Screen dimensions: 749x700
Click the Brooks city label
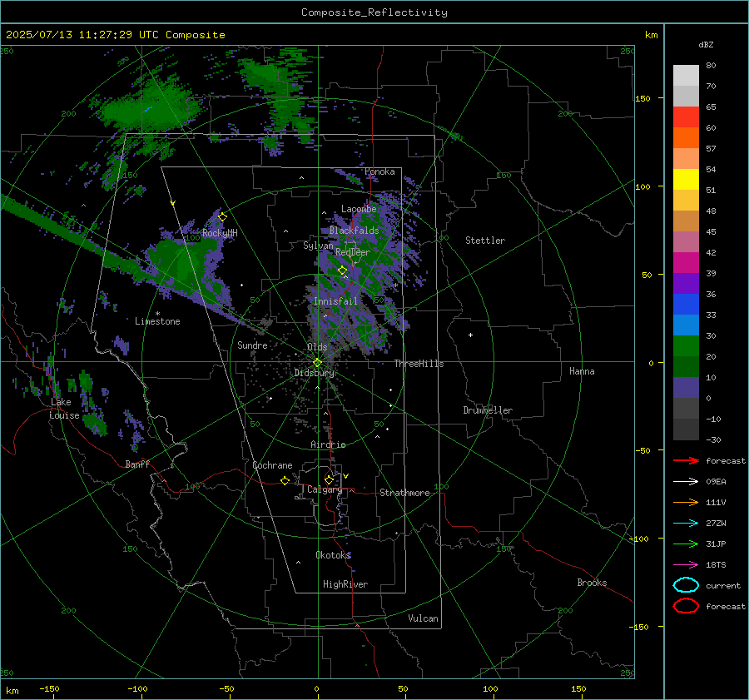click(x=592, y=583)
